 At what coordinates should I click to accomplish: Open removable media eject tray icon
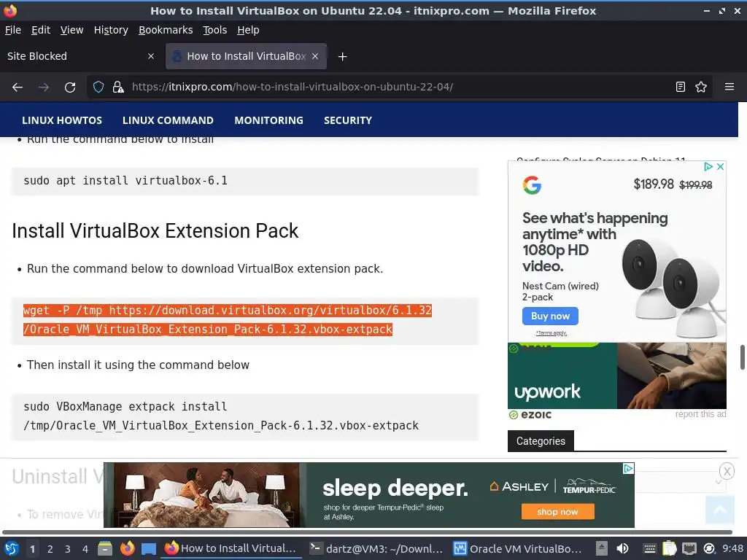(602, 548)
